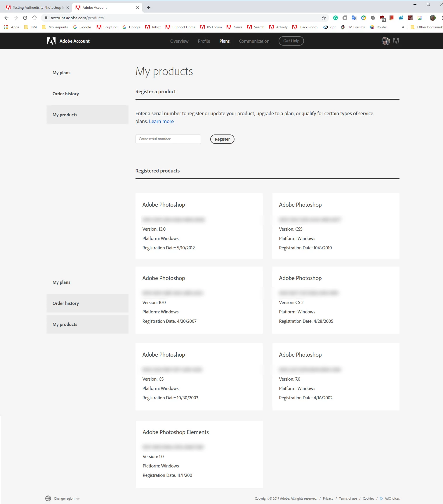Open the Grammarly extension icon

pos(336,18)
